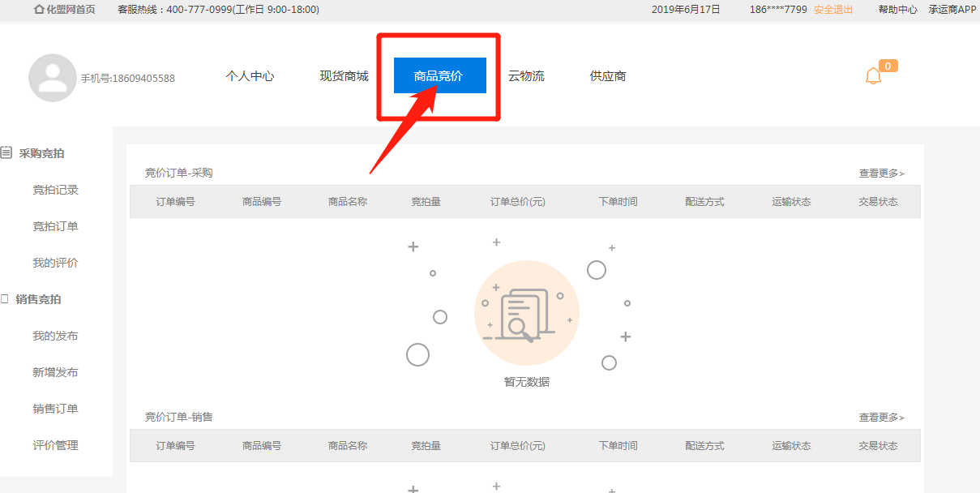
Task: Click 下单时间 header in 采购 table
Action: pyautogui.click(x=618, y=202)
